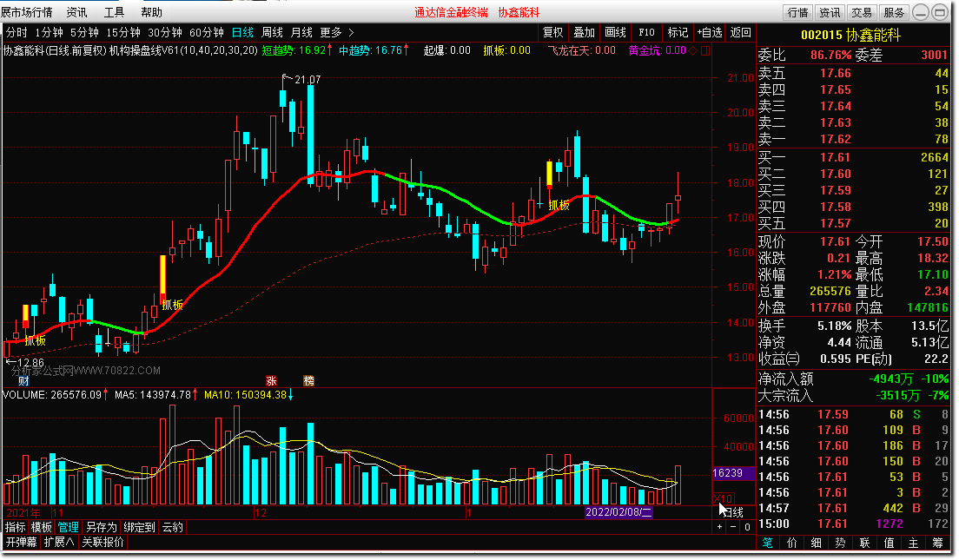Click the 卖五 17.66 order row
Screen dimensions: 959x560
(x=853, y=73)
